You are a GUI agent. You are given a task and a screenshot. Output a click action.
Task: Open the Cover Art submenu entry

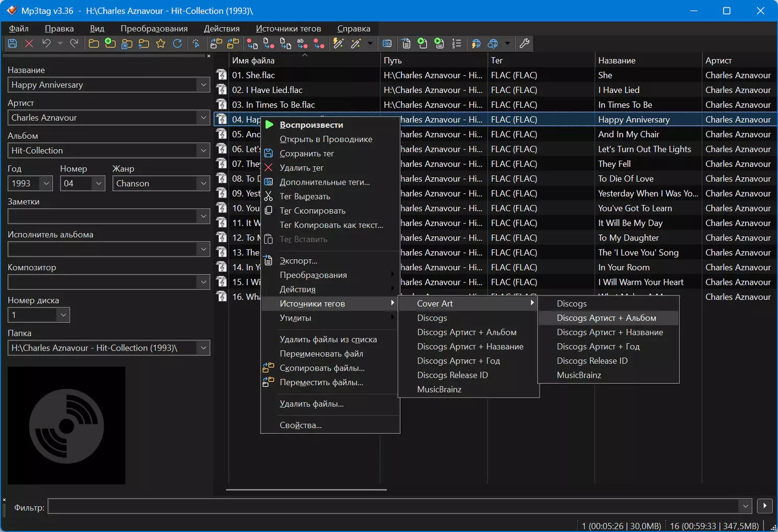point(468,304)
